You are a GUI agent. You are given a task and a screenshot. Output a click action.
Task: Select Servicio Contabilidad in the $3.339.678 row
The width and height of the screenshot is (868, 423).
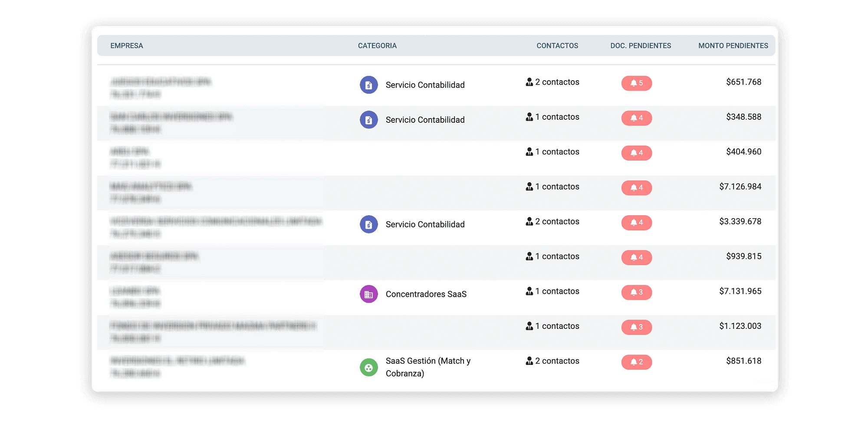pos(425,224)
